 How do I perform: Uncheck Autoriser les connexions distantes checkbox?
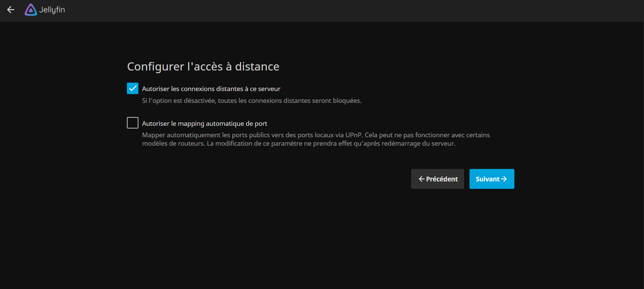click(x=133, y=88)
